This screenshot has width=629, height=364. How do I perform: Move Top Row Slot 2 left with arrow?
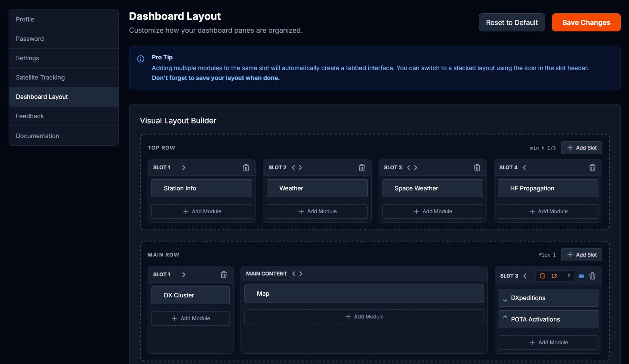tap(293, 168)
